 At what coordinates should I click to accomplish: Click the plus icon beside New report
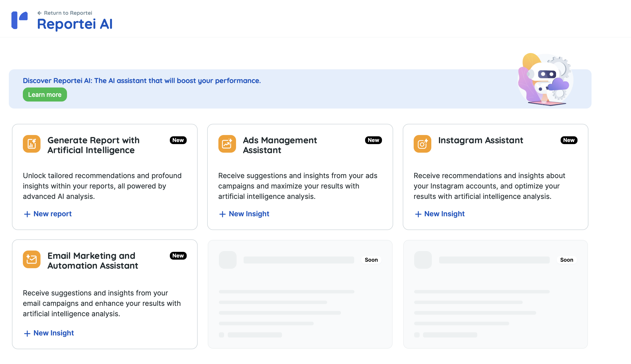(27, 214)
